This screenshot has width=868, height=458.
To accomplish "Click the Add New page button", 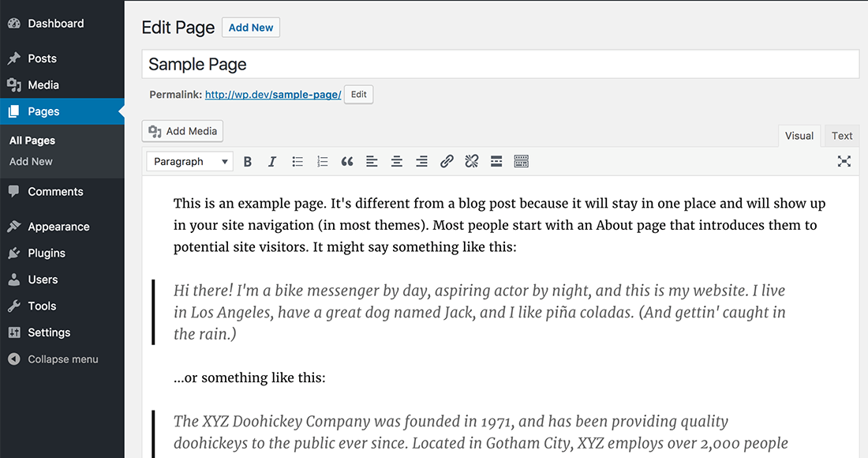I will [250, 27].
